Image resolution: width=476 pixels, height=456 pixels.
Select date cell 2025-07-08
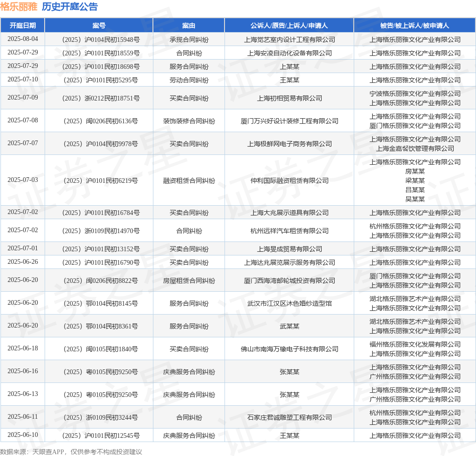click(23, 121)
